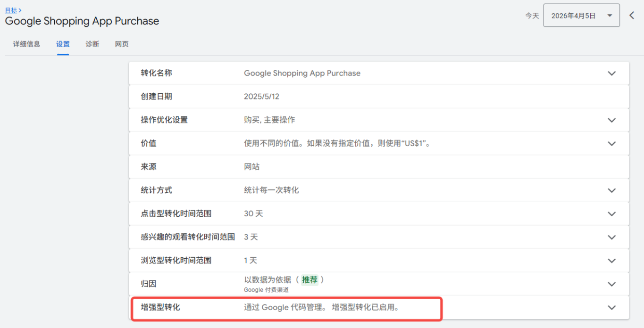
Task: Expand the 感兴趣的观看转化时间范围 row
Action: (x=611, y=237)
